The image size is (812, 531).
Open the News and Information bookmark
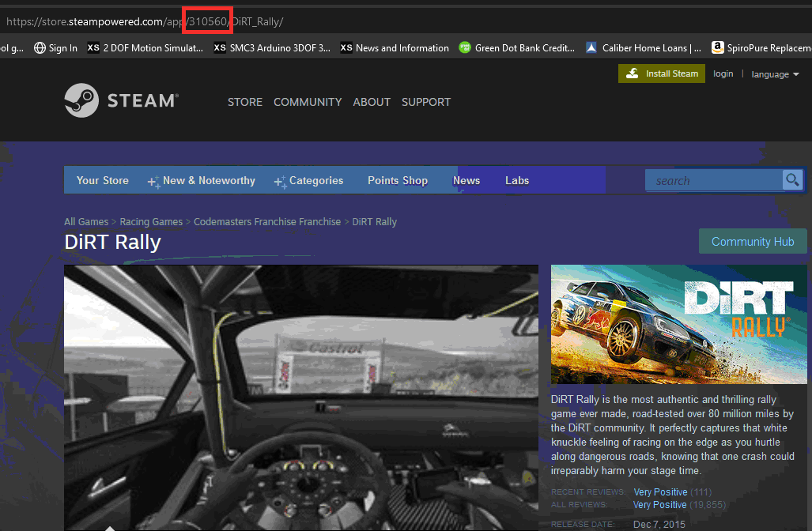(395, 48)
